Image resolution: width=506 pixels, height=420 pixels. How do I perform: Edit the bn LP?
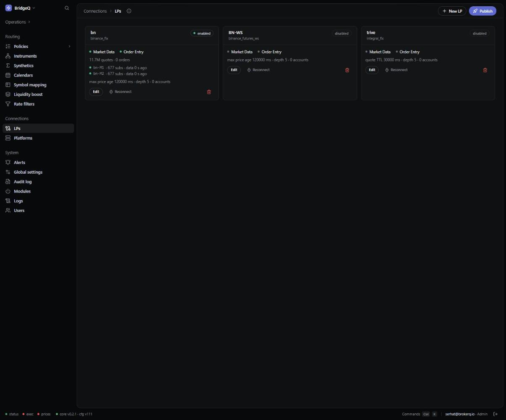click(96, 92)
